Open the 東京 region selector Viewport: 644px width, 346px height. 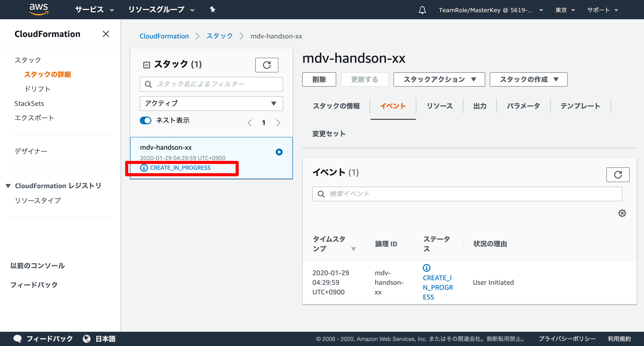[565, 10]
